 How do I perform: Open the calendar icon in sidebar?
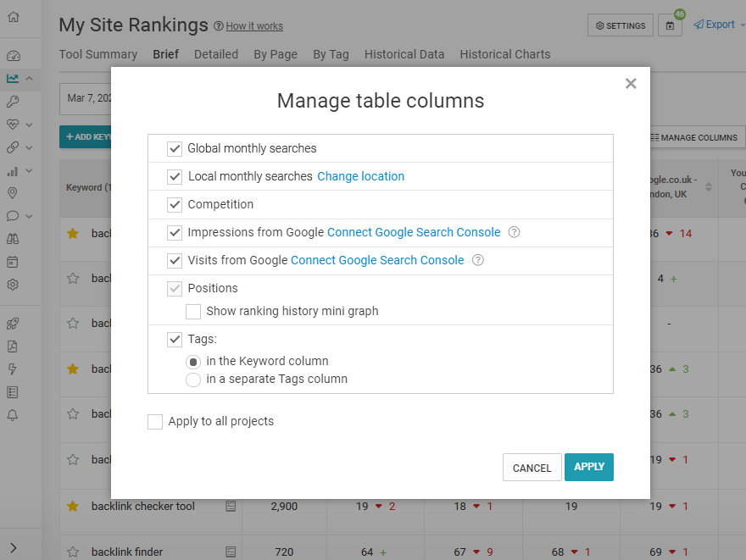pos(13,262)
